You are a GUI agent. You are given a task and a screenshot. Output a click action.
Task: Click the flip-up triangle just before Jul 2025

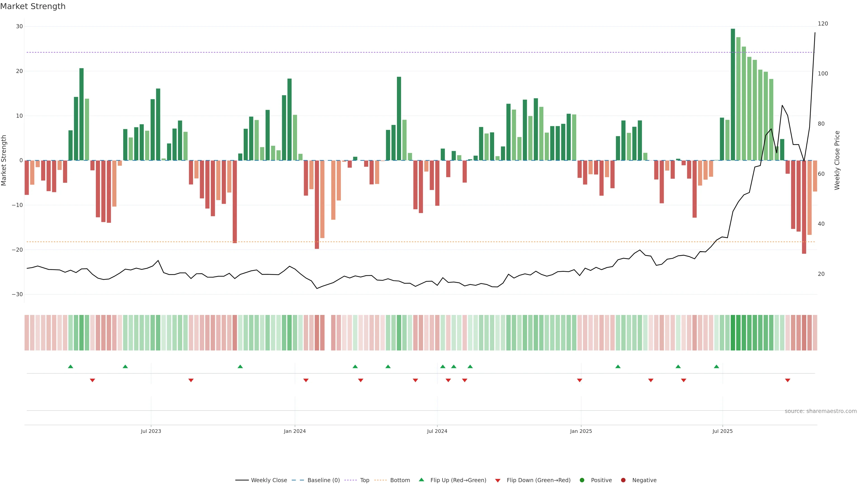[716, 366]
